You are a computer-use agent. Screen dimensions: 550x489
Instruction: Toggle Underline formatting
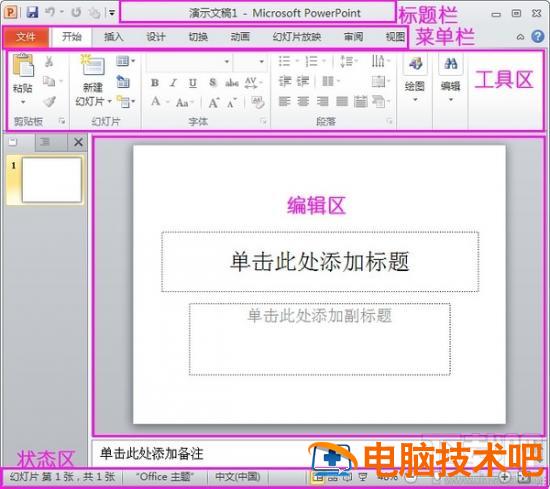(193, 83)
